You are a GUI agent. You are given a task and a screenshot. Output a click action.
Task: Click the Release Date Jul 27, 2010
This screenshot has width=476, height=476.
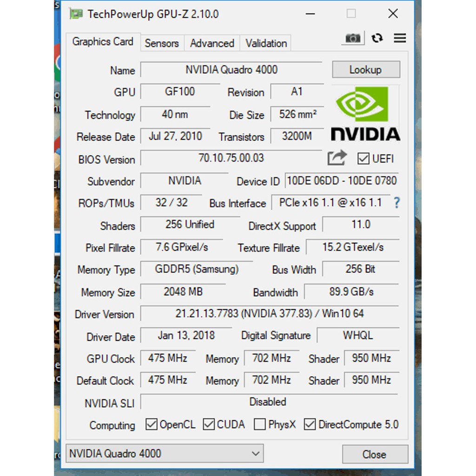click(x=175, y=136)
